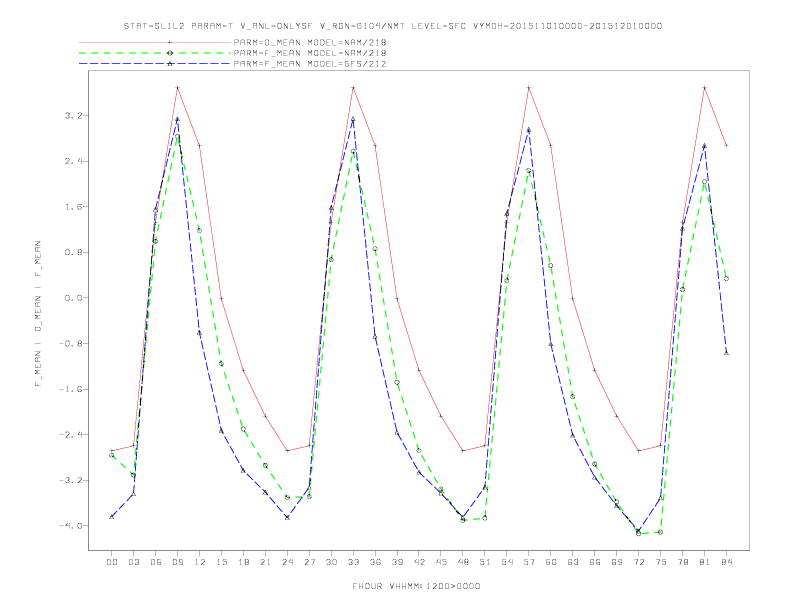This screenshot has height=612, width=792.
Task: Click x-axis tick label 03
Action: pos(133,562)
